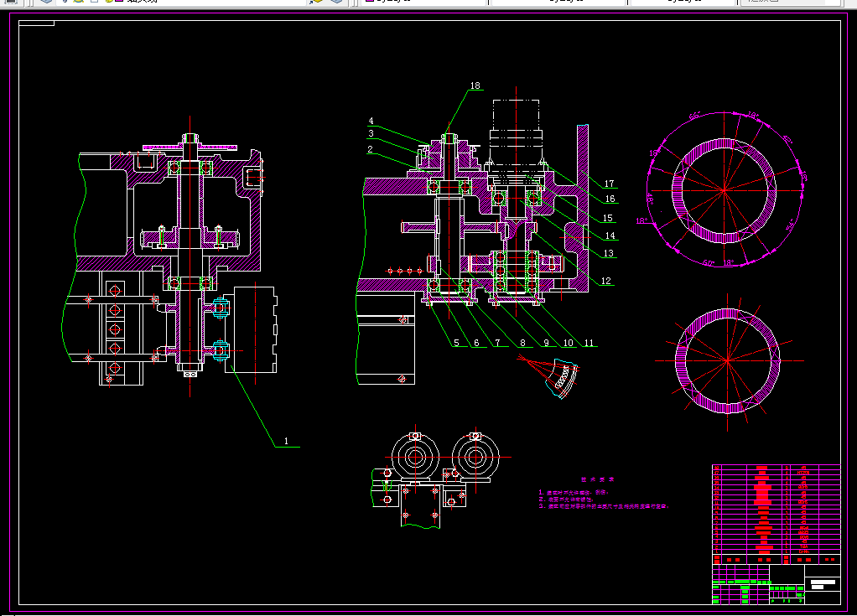The image size is (857, 616).
Task: Select part balloon number 9
Action: tap(546, 343)
